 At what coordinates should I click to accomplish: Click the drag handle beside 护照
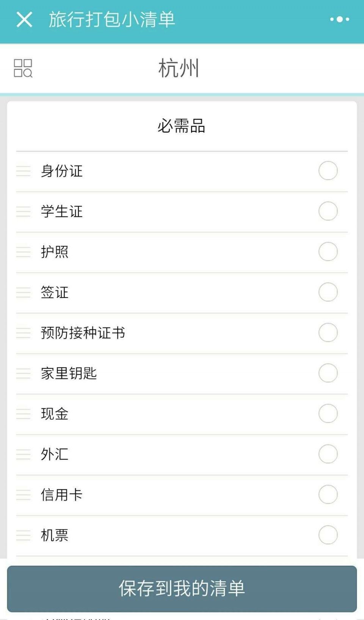point(23,252)
